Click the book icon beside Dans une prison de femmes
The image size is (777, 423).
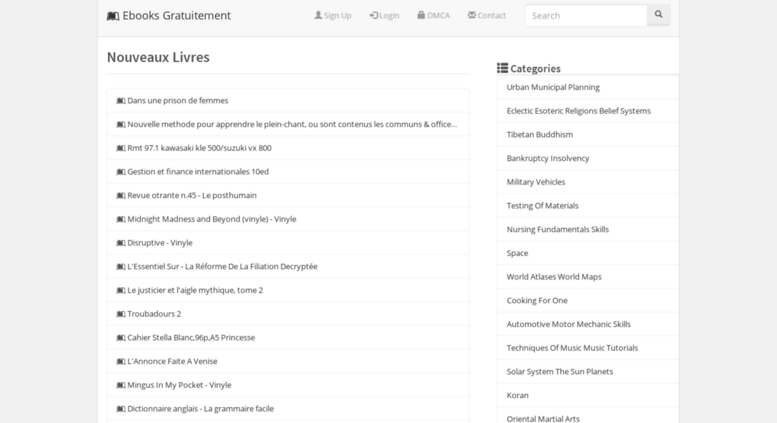(x=121, y=101)
